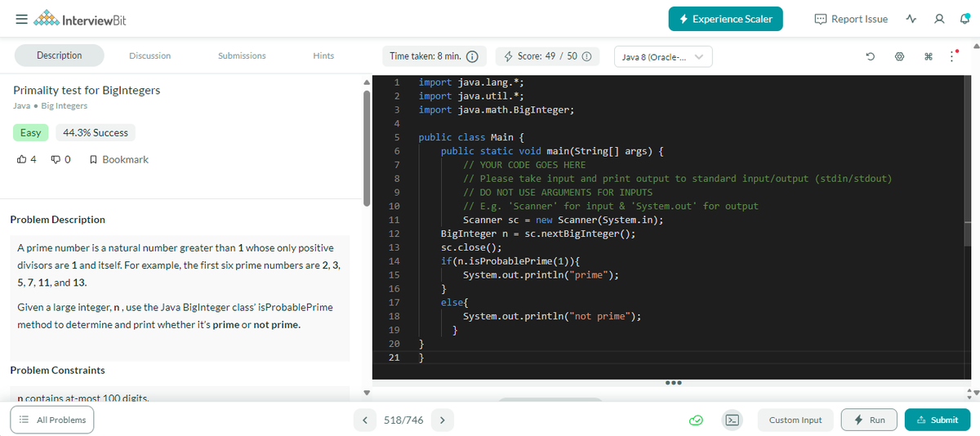Screen dimensions: 980x436
Task: Go to the next problem
Action: tap(441, 420)
